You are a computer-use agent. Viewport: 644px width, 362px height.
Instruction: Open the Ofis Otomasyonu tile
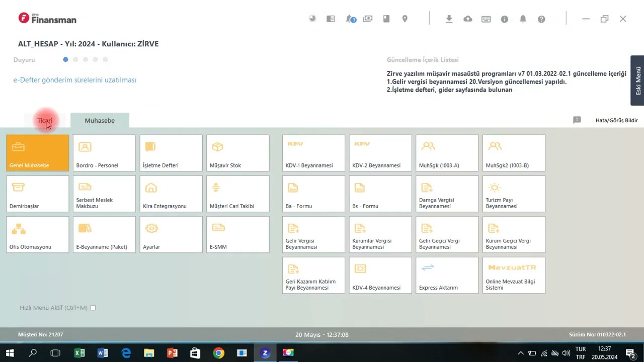click(x=38, y=234)
